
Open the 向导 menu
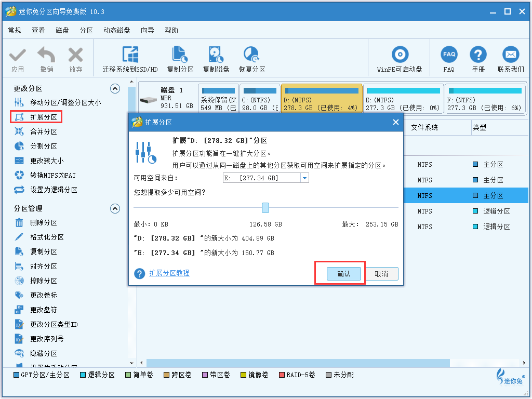[147, 31]
